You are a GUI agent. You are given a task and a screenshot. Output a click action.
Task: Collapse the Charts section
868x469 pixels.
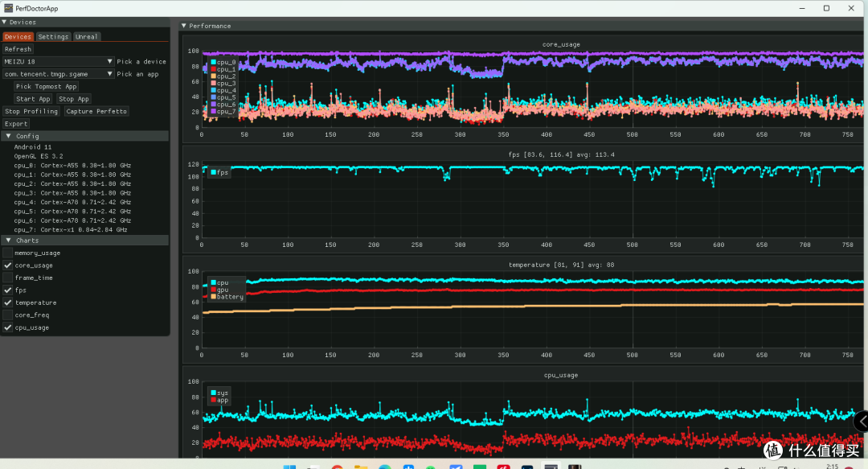pos(85,241)
